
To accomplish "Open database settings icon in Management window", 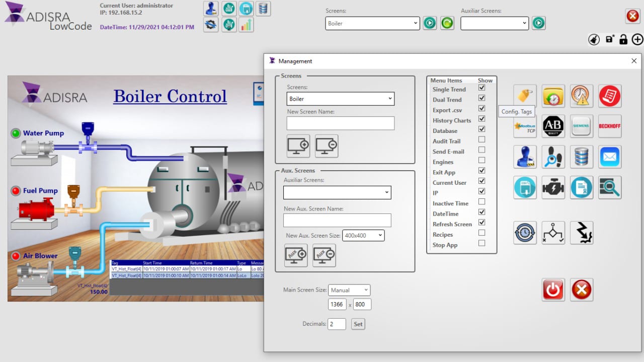I will 582,157.
